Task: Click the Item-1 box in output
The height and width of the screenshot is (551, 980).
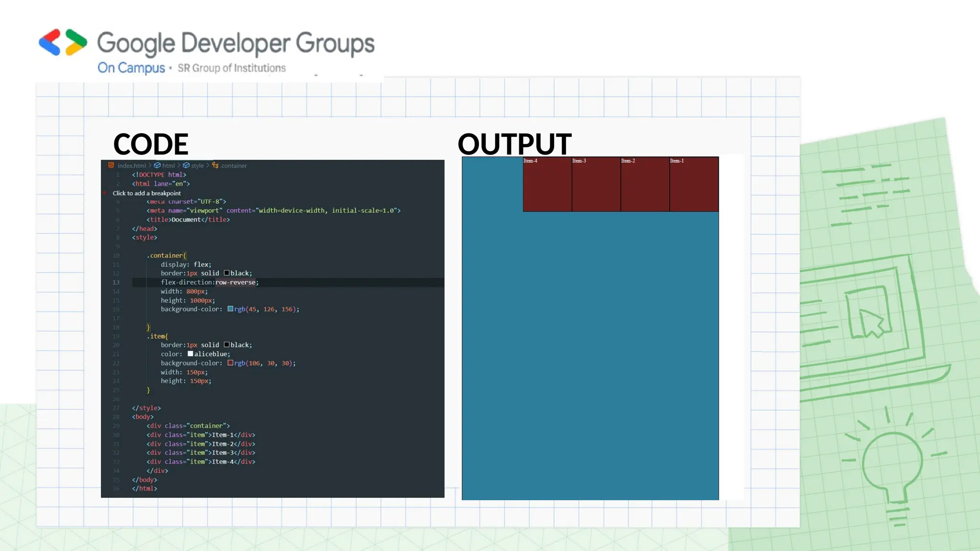Action: [x=694, y=184]
